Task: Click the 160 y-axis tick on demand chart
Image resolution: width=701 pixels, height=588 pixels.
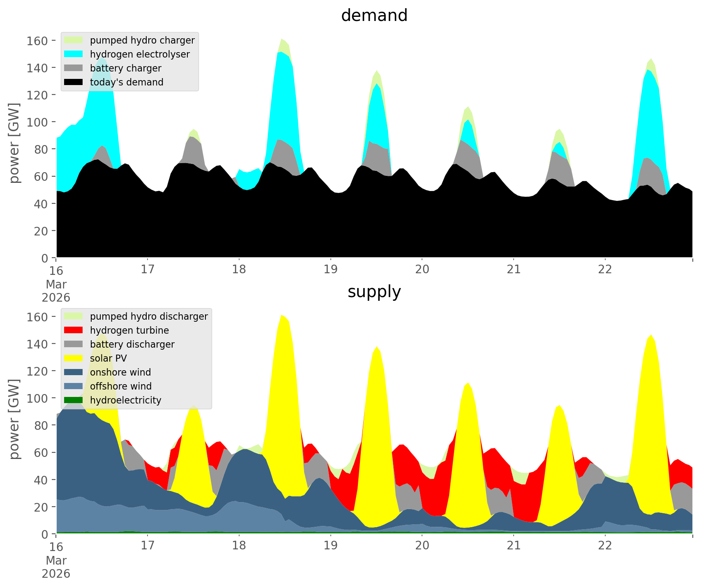Action: pos(37,41)
